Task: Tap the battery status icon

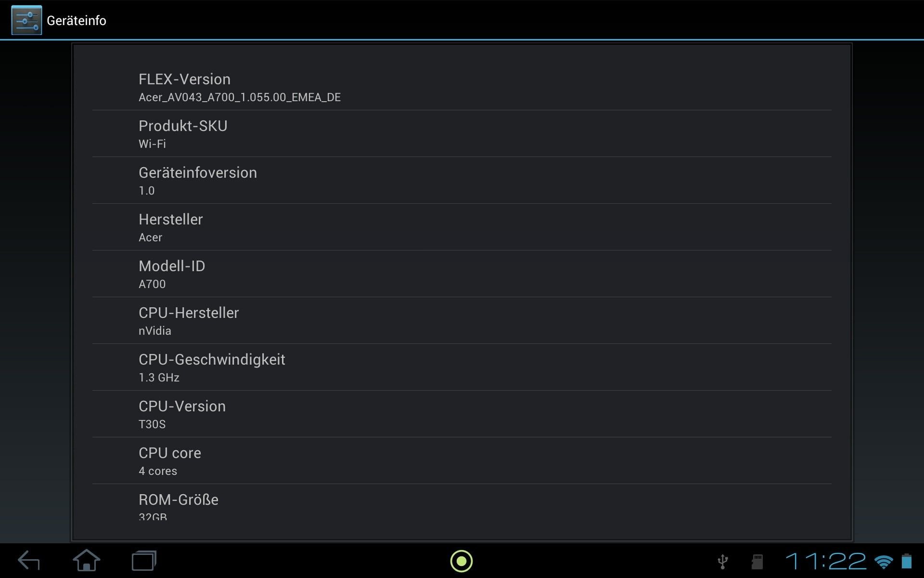Action: point(907,561)
